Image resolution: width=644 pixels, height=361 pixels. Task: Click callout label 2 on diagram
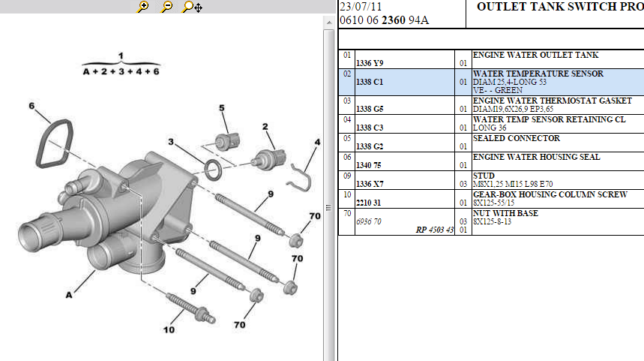point(265,127)
